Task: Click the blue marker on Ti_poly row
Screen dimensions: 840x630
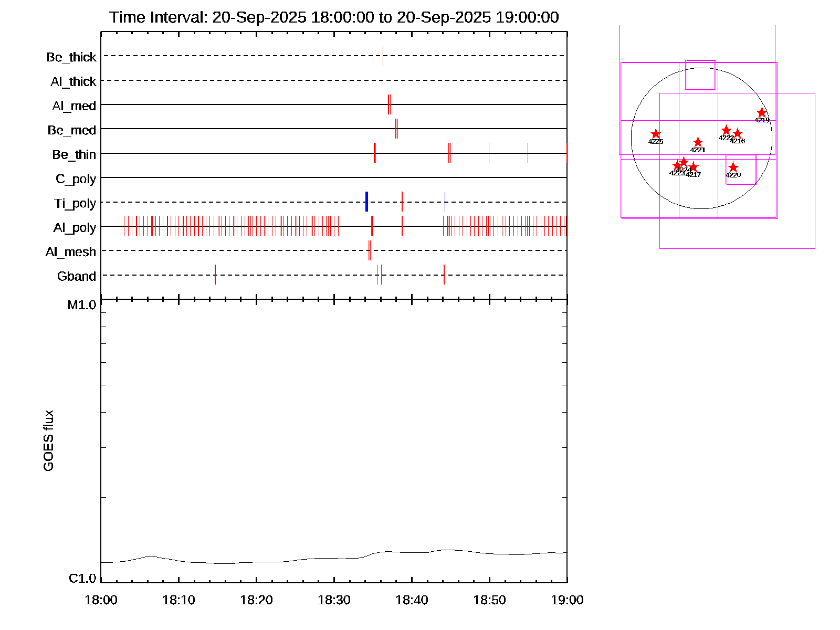Action: tap(366, 202)
